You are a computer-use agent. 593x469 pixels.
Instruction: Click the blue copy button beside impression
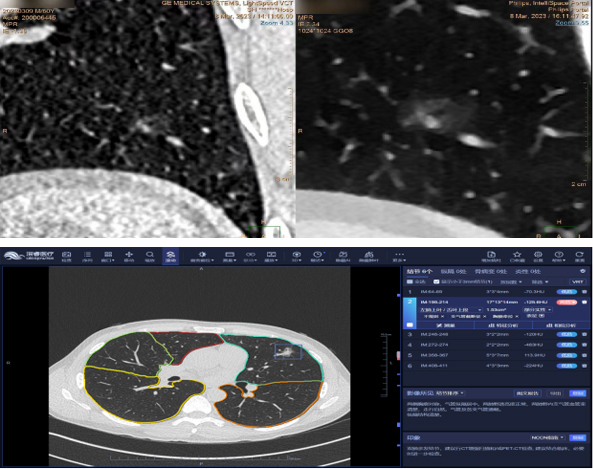(x=577, y=438)
